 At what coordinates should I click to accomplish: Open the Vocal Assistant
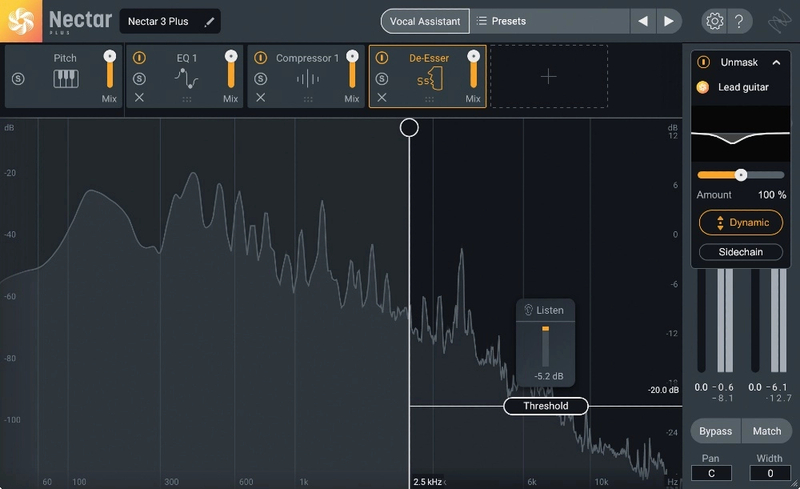(425, 21)
